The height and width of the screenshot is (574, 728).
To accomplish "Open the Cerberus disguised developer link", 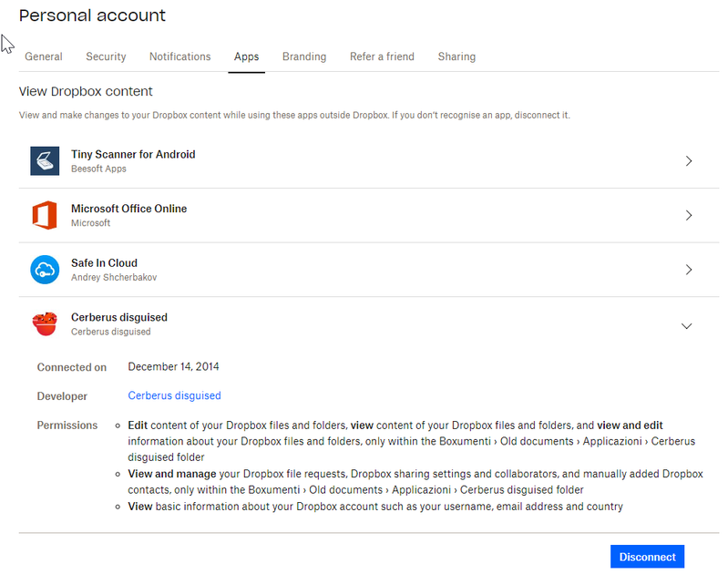I will click(174, 395).
